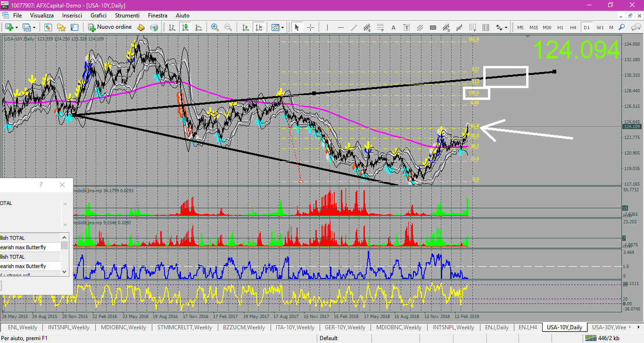Select the text tool (A)
This screenshot has width=644, height=343.
click(393, 27)
